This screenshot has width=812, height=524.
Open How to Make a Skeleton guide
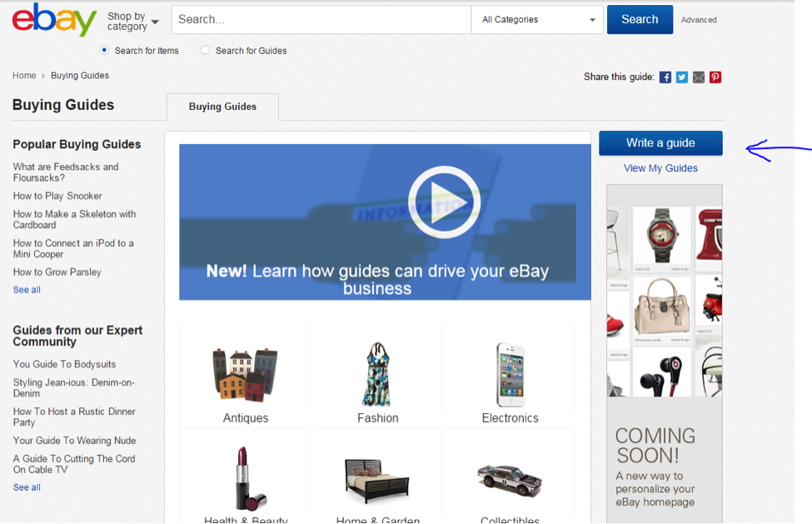click(75, 220)
